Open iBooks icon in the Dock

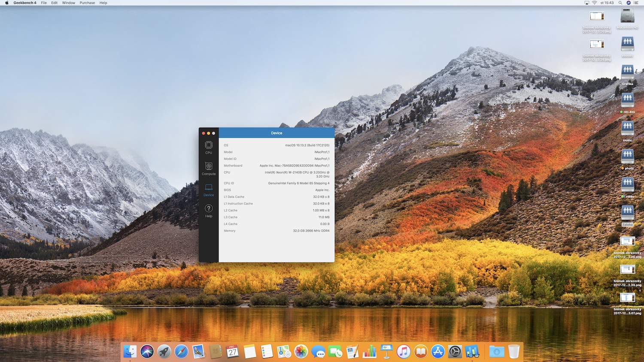click(421, 352)
